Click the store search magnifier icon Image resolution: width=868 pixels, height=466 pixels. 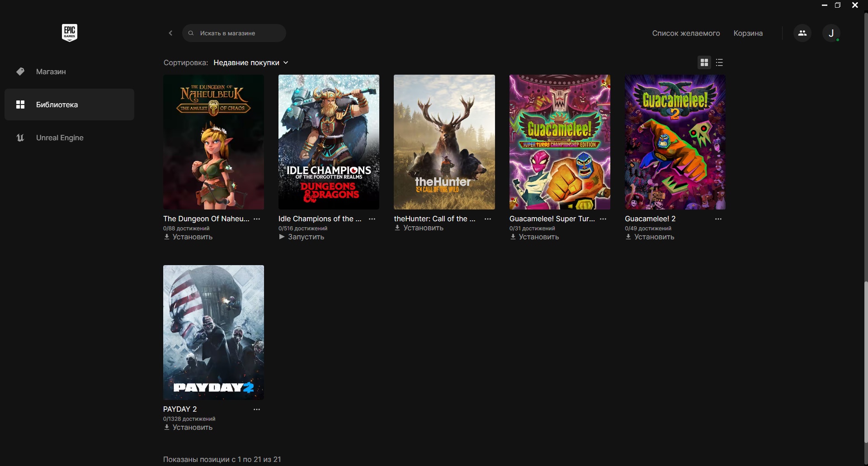[191, 33]
